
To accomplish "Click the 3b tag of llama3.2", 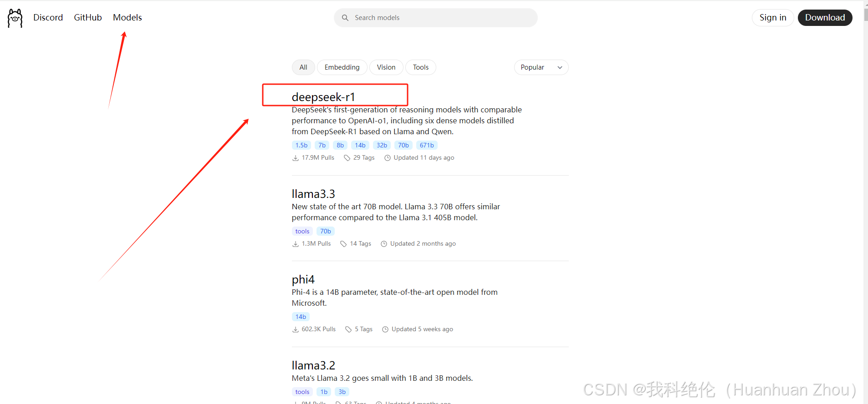I will click(x=342, y=392).
